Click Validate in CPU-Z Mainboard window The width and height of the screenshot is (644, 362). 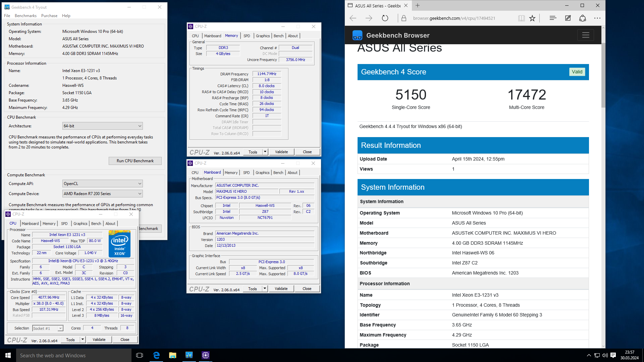(x=281, y=289)
